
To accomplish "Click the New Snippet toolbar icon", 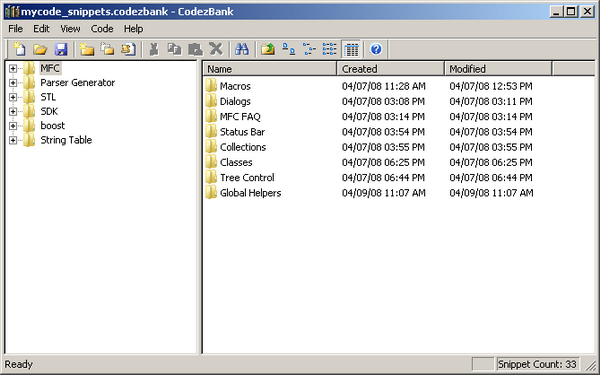I will point(129,49).
